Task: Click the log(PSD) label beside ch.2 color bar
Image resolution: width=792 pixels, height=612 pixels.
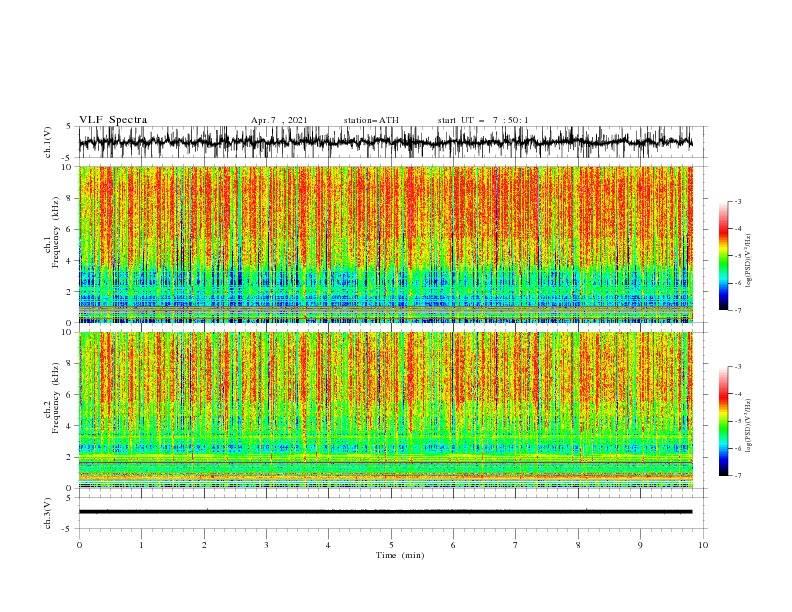Action: [749, 425]
